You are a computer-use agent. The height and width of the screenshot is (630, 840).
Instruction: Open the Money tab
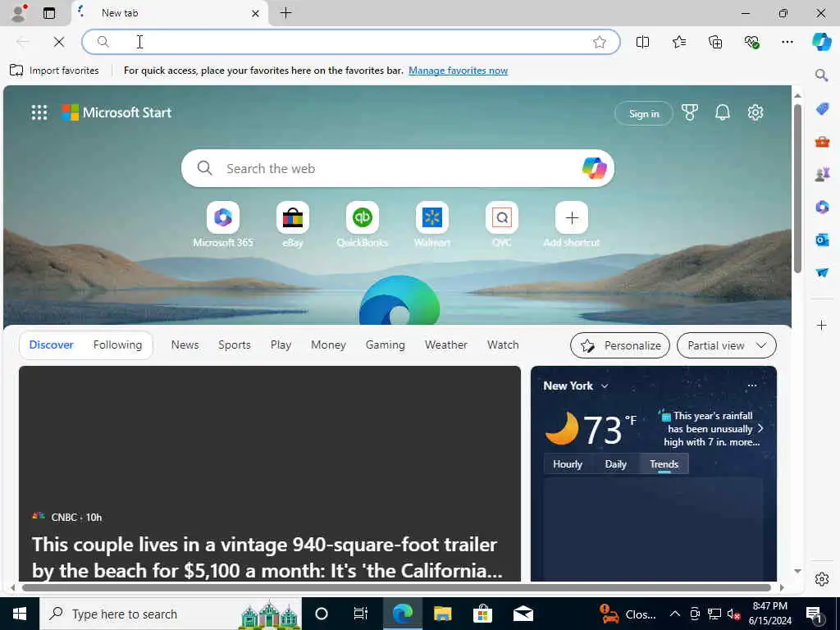pos(328,345)
